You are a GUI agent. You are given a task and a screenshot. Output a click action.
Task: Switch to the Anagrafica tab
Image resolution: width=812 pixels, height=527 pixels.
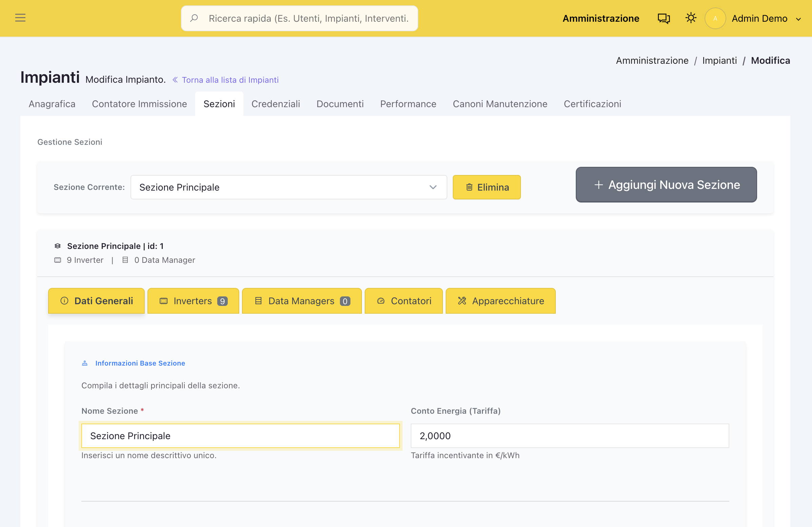pos(52,104)
